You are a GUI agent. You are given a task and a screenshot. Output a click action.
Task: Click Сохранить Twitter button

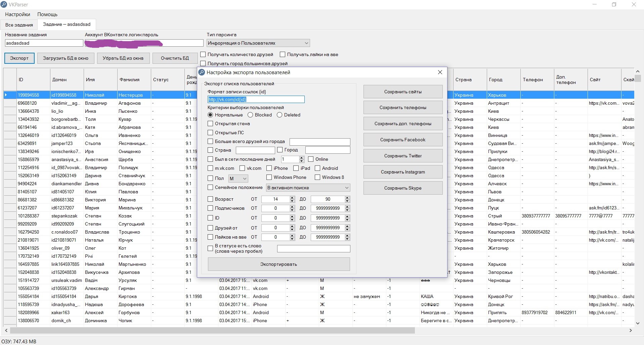click(x=403, y=156)
